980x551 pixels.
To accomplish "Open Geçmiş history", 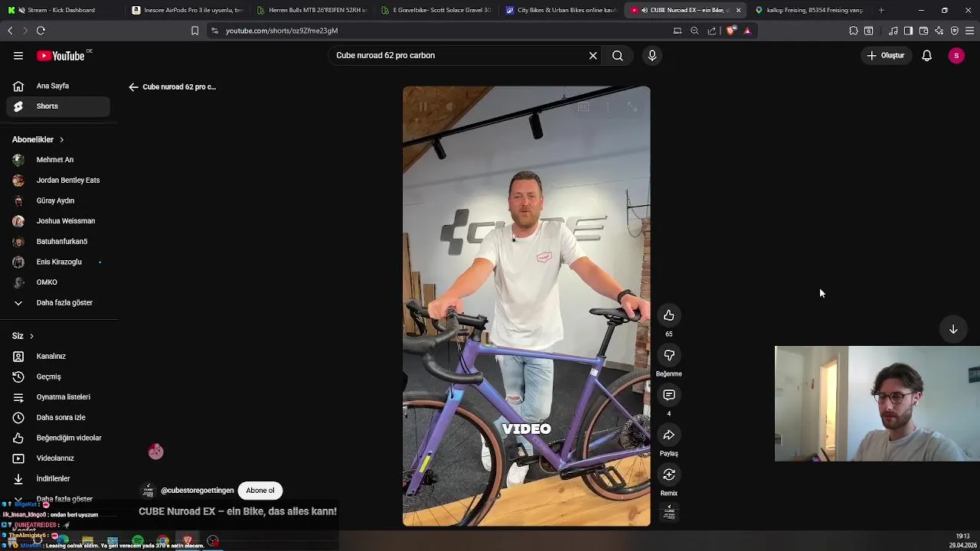I will pyautogui.click(x=58, y=377).
